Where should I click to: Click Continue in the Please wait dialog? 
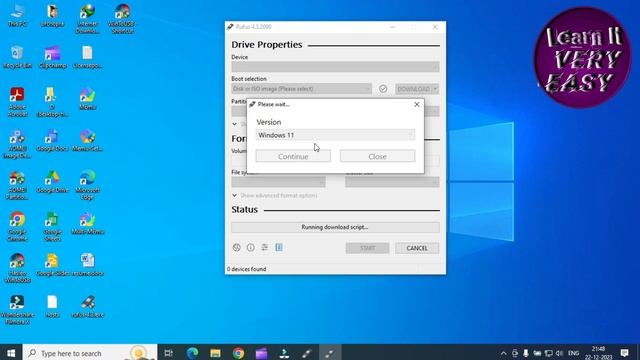coord(293,156)
